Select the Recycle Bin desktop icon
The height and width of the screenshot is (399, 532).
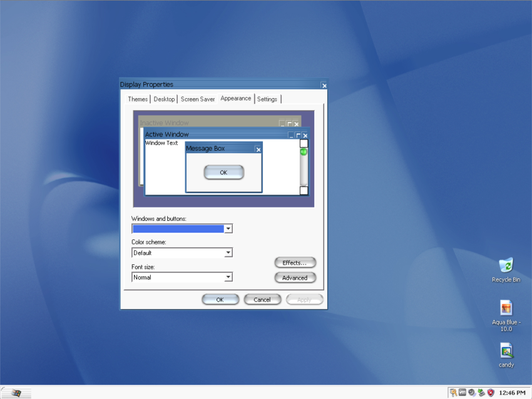506,270
